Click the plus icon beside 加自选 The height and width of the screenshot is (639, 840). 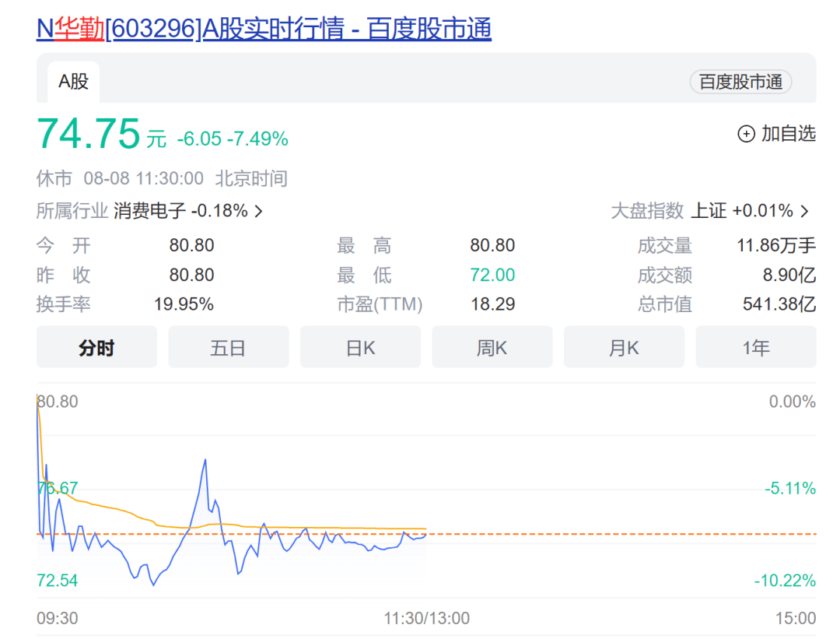tap(746, 134)
